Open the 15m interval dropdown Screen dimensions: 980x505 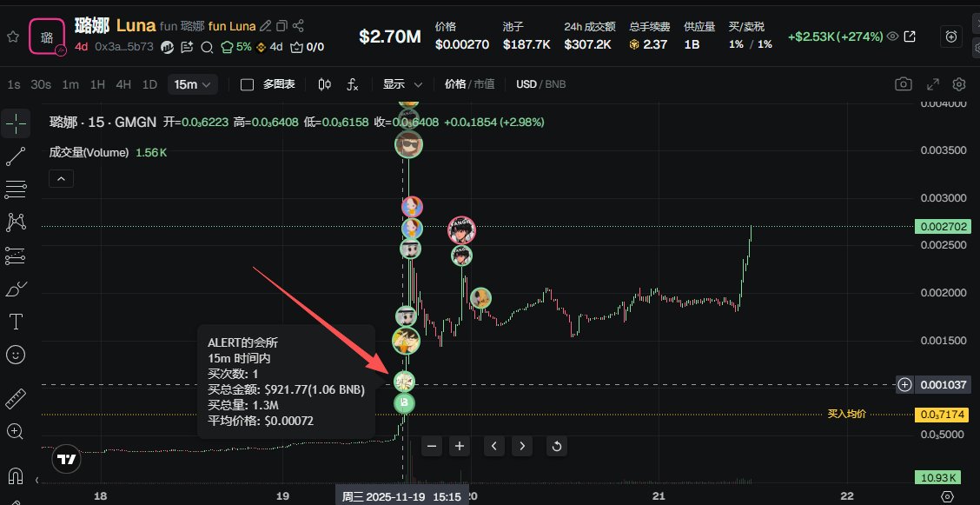(193, 84)
